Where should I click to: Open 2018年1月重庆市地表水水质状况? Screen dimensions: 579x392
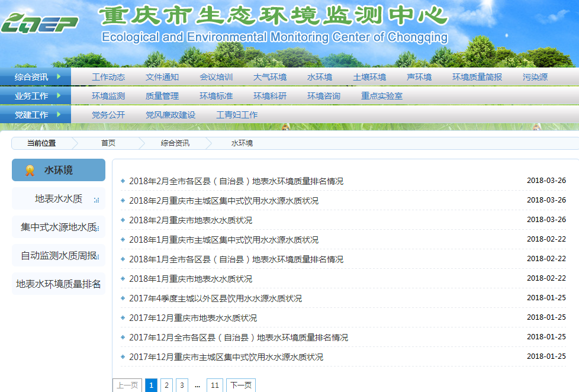pos(191,279)
